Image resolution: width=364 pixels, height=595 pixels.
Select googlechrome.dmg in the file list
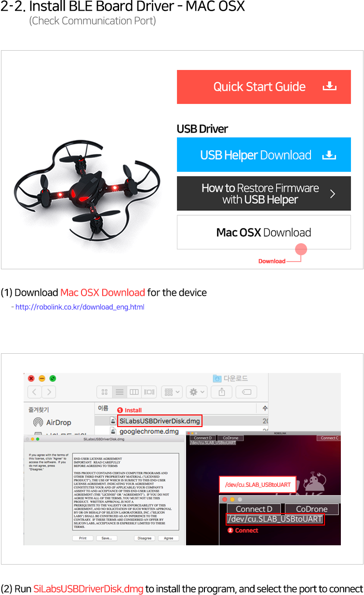148,431
